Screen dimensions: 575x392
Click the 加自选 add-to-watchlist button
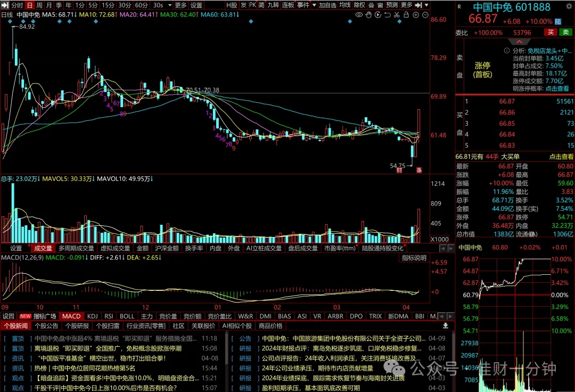327,5
